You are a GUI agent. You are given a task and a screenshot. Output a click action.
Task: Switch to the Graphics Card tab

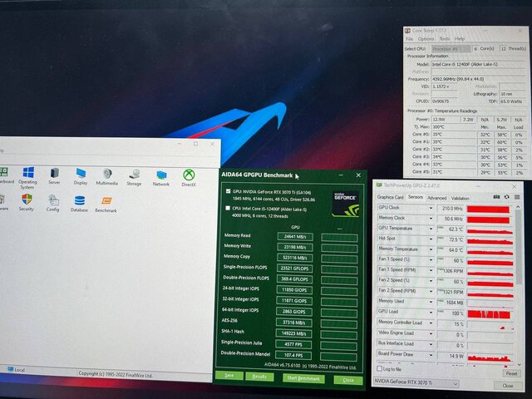point(391,198)
